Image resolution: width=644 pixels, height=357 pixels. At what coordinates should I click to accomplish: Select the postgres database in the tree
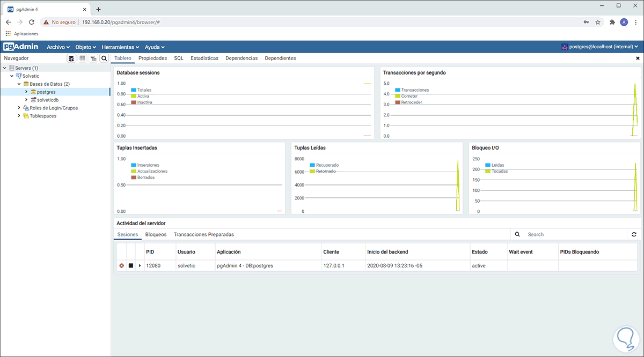click(x=47, y=92)
